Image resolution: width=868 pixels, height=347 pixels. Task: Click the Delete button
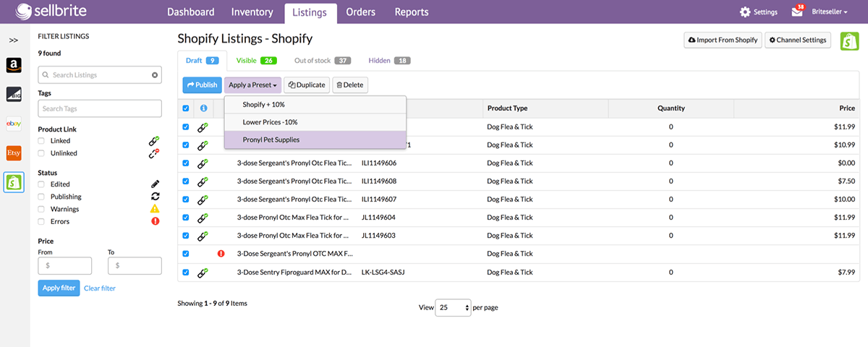pos(350,85)
